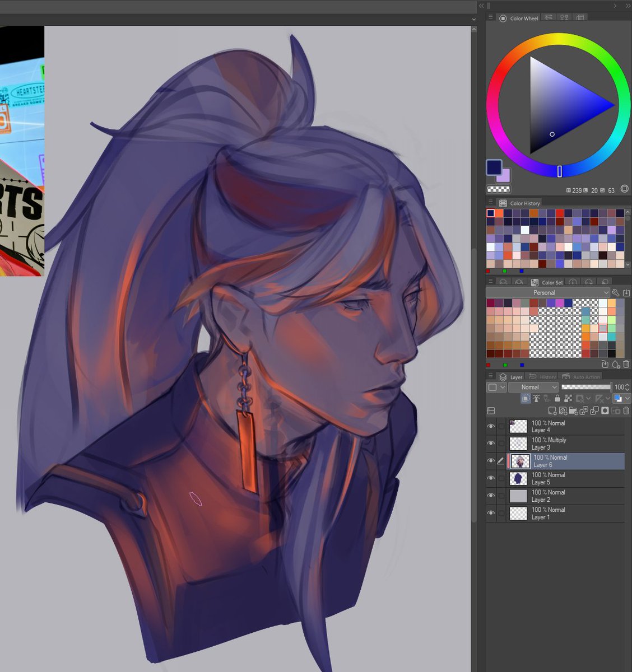Select Layer 5 thumbnail
The width and height of the screenshot is (632, 672).
518,479
